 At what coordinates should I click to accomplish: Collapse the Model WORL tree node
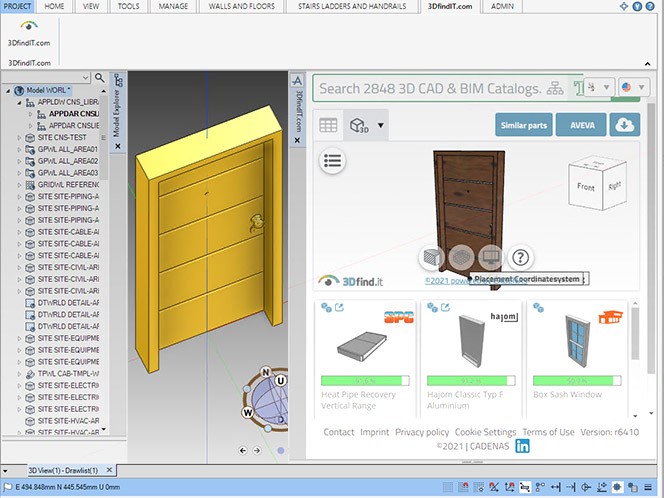[x=8, y=91]
